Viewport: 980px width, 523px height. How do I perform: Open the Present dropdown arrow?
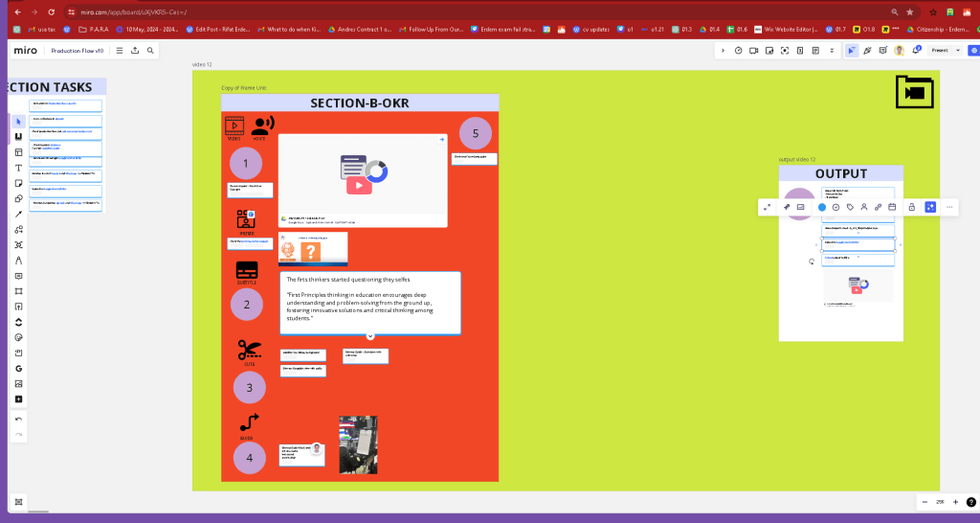coord(957,51)
